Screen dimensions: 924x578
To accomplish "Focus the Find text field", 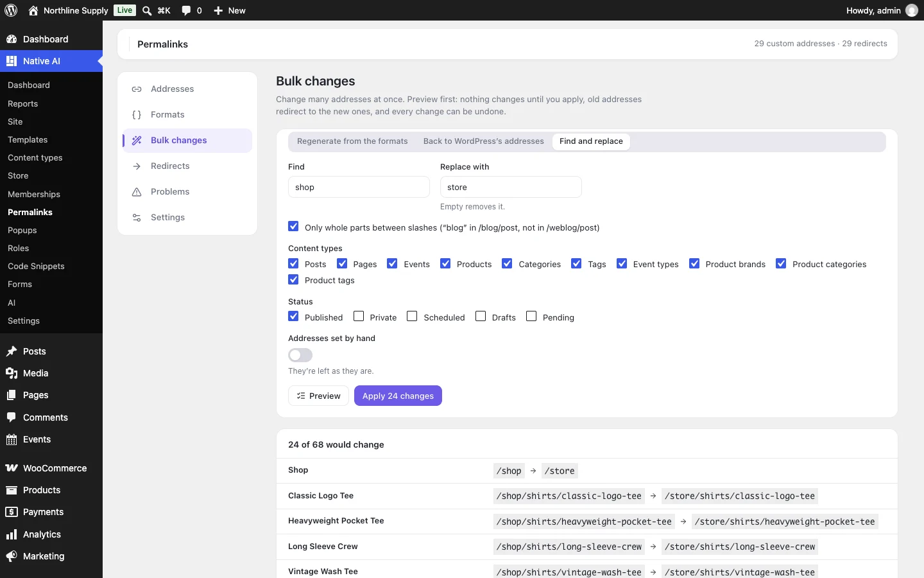I will (x=359, y=187).
